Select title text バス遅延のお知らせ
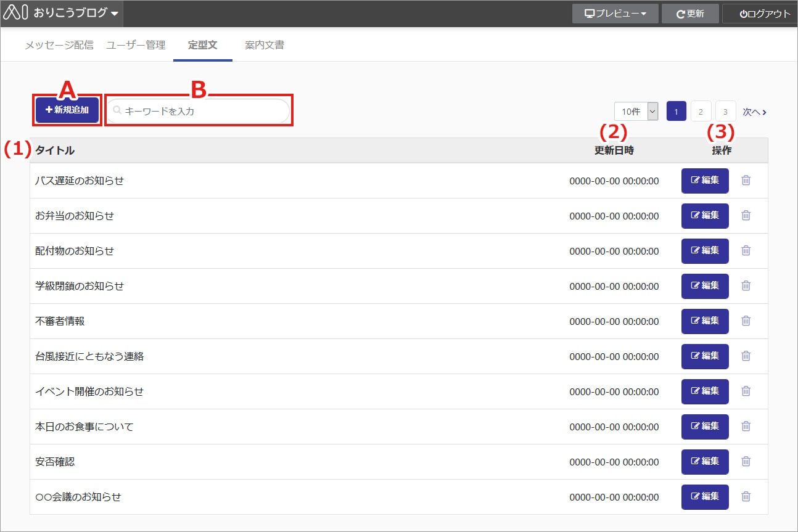798x532 pixels. tap(80, 181)
